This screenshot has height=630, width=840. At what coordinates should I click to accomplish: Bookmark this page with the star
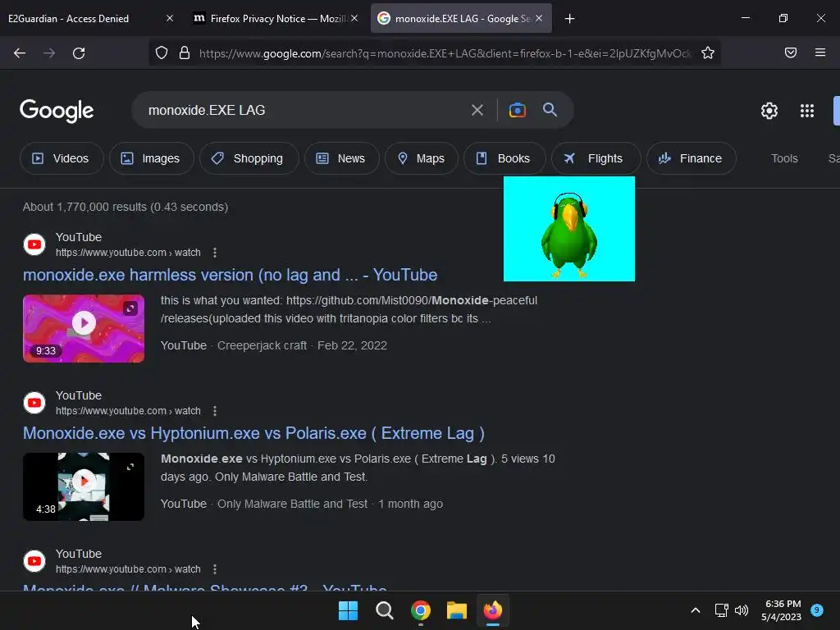point(708,53)
